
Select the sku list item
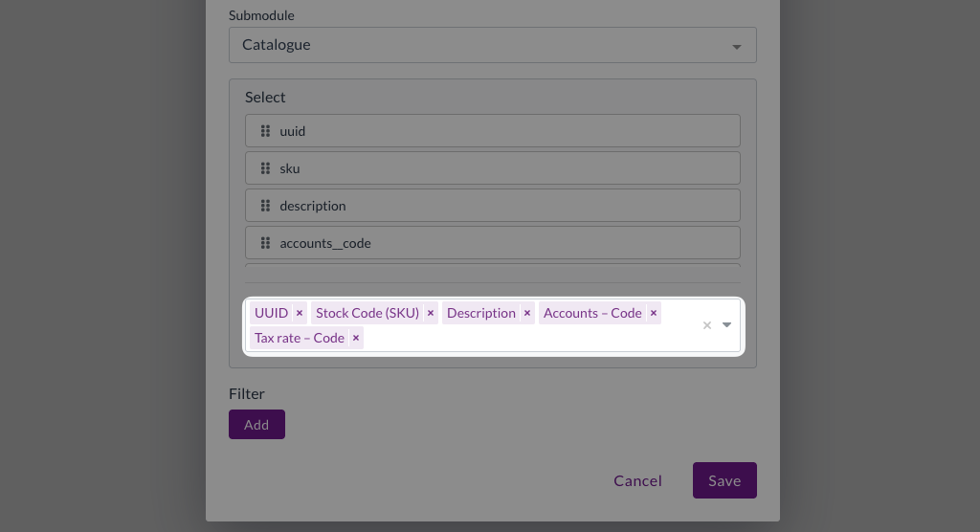[x=498, y=168]
